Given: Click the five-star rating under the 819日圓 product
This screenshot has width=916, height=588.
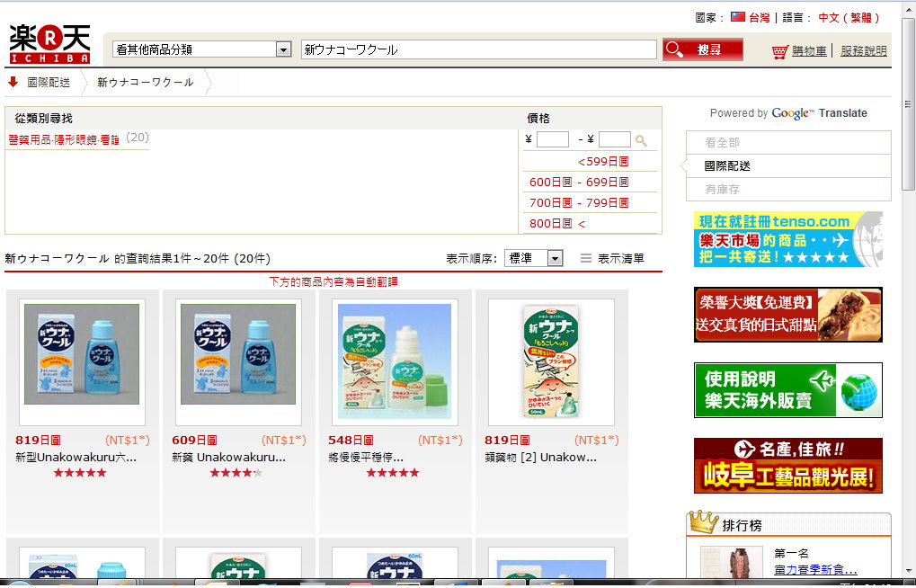Looking at the screenshot, I should [x=80, y=471].
